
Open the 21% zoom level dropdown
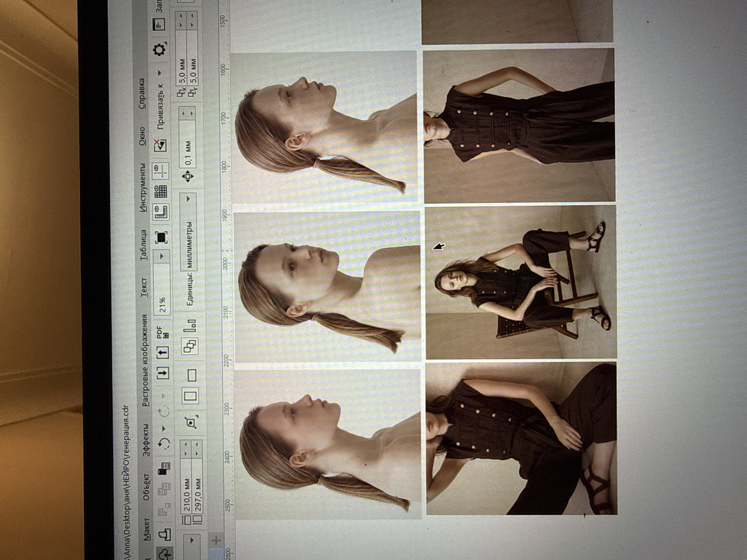(162, 256)
